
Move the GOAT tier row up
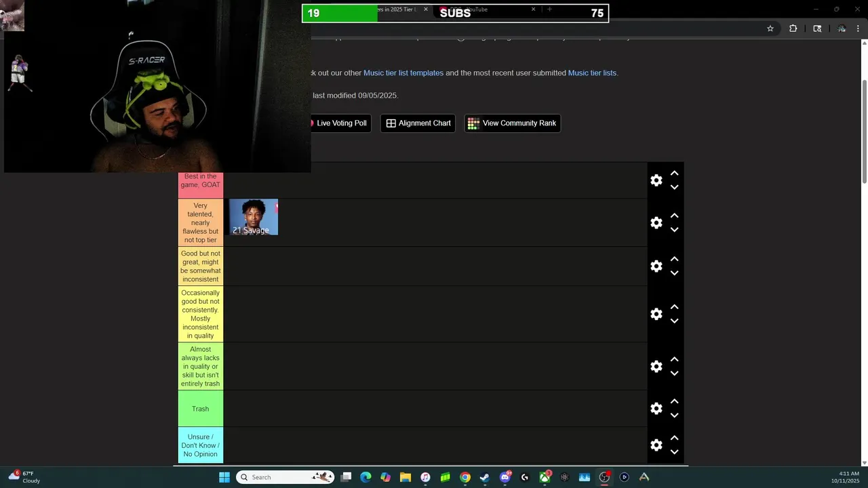tap(674, 174)
